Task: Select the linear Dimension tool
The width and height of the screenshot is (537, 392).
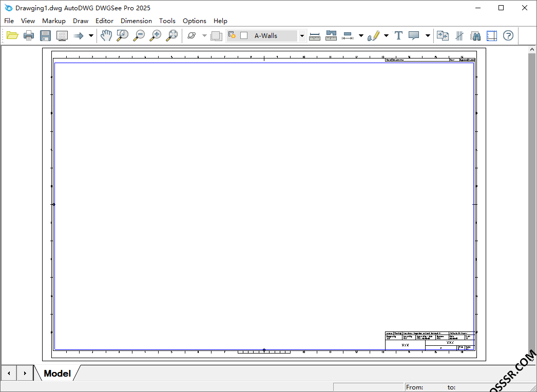Action: (x=348, y=35)
